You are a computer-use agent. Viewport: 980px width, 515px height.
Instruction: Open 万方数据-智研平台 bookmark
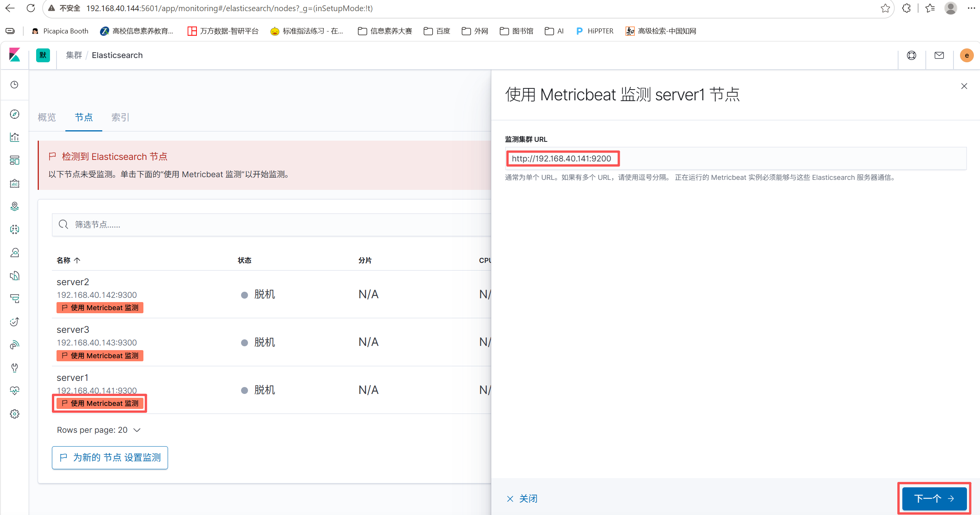pyautogui.click(x=223, y=31)
